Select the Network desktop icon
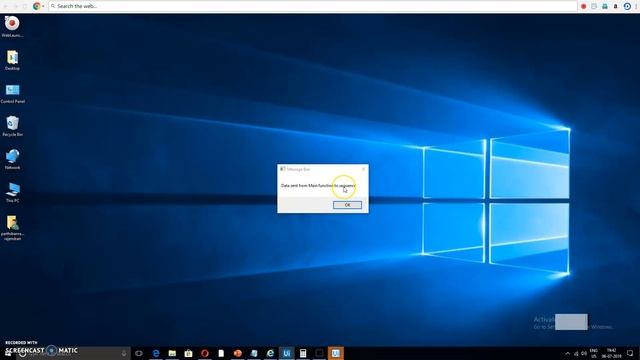Viewport: 640px width, 360px height. tap(12, 159)
